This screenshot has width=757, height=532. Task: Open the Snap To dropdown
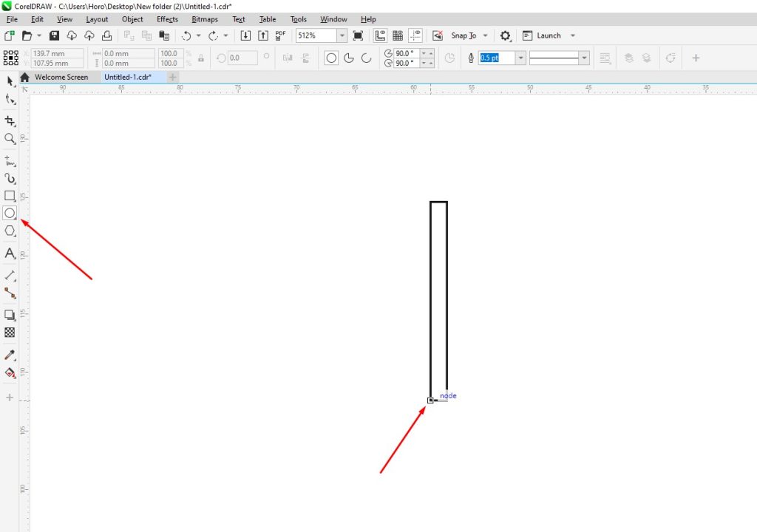tap(485, 35)
